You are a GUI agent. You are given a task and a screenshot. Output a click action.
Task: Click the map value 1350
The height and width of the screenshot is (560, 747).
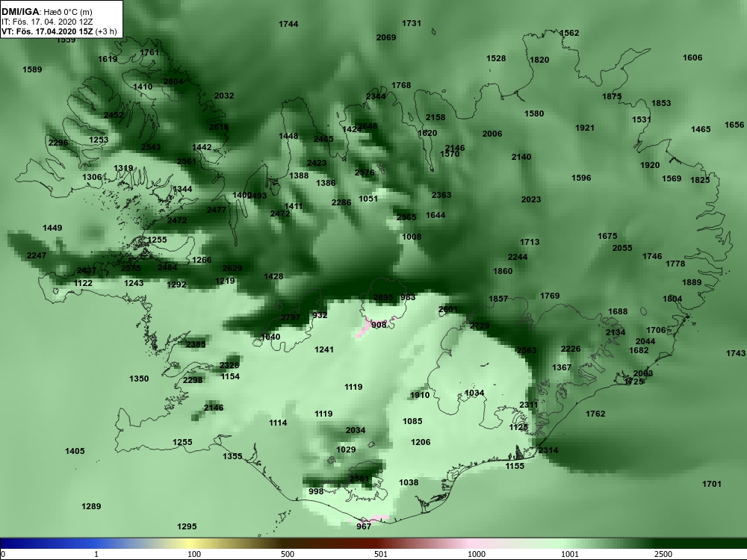click(x=139, y=379)
